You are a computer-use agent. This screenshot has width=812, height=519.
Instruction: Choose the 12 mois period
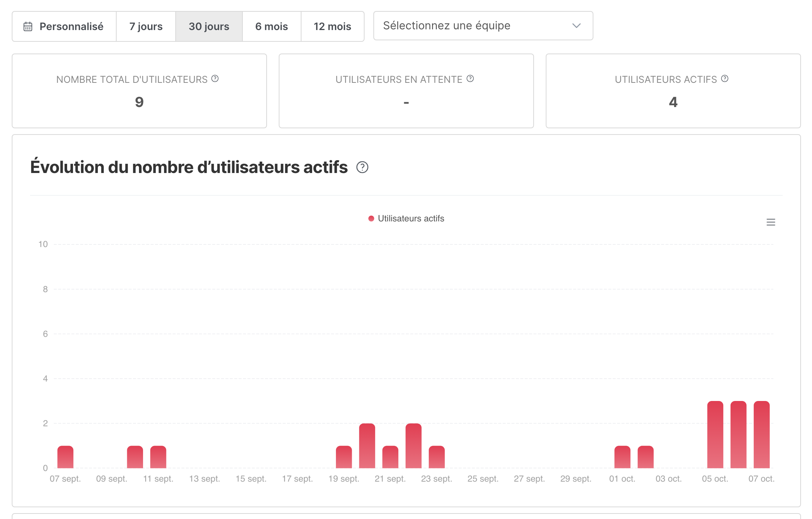[333, 26]
